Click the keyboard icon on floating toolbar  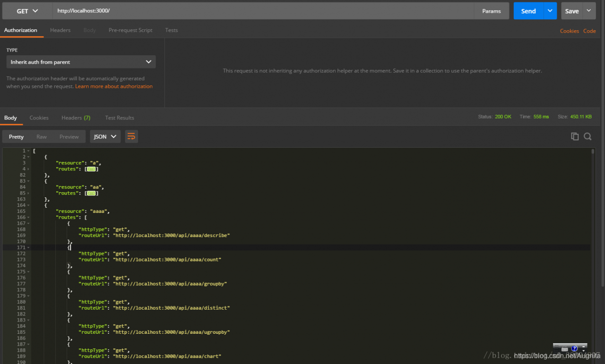(x=564, y=349)
